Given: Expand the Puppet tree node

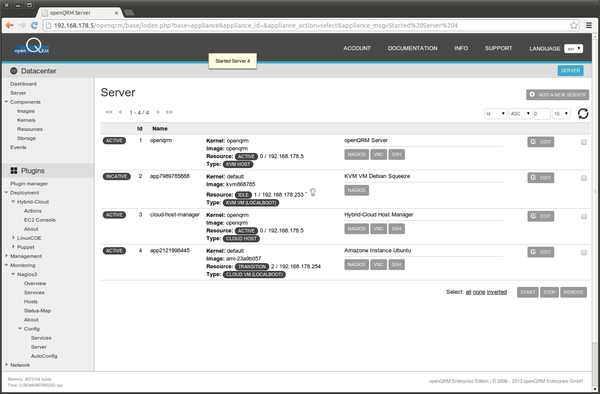Looking at the screenshot, I should [13, 247].
